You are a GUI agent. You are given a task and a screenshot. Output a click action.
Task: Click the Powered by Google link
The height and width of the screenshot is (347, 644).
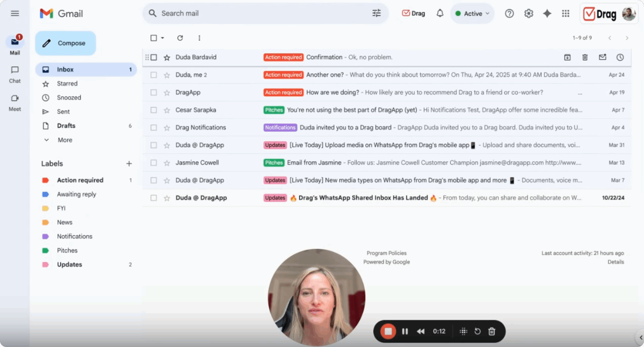pos(386,262)
